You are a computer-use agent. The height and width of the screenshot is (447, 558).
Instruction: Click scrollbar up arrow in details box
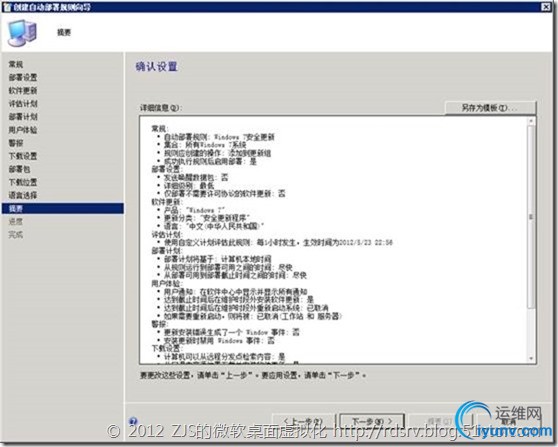coord(531,121)
